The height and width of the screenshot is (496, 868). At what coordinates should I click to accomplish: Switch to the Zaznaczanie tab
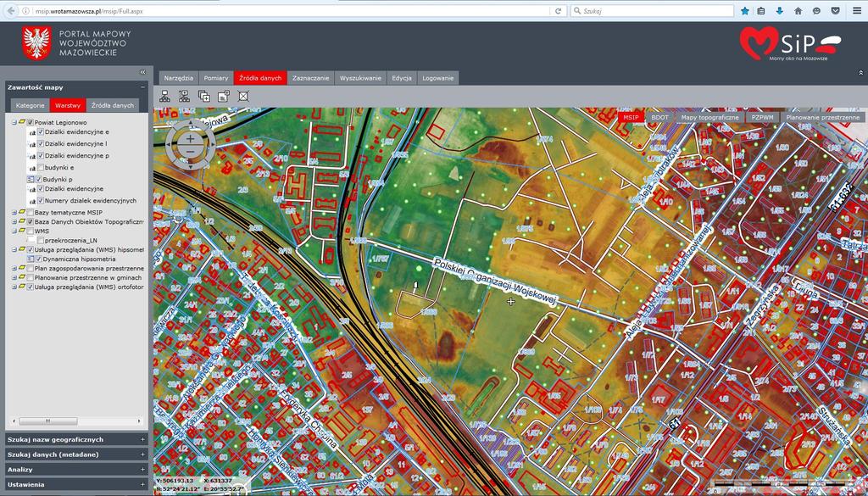(x=310, y=78)
